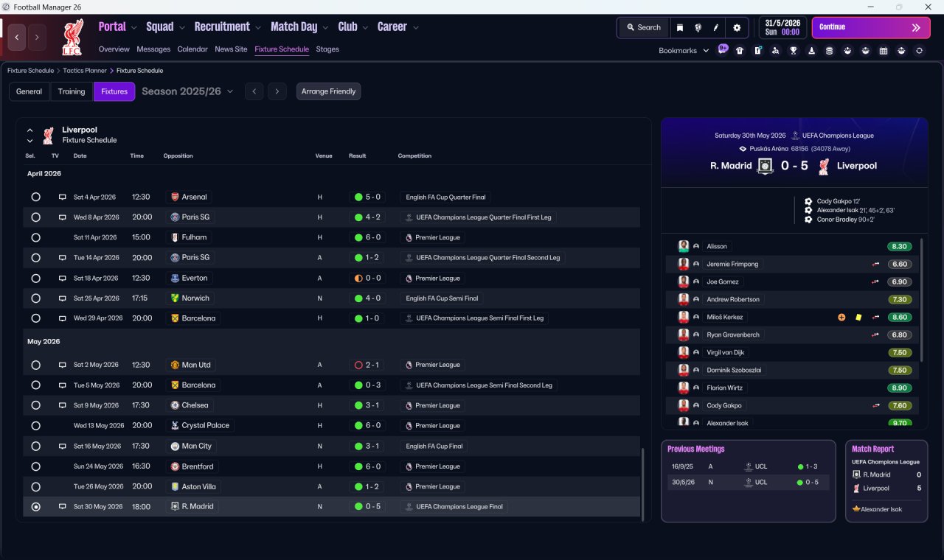Image resolution: width=944 pixels, height=560 pixels.
Task: Click the globe icon beside Search
Action: (698, 27)
